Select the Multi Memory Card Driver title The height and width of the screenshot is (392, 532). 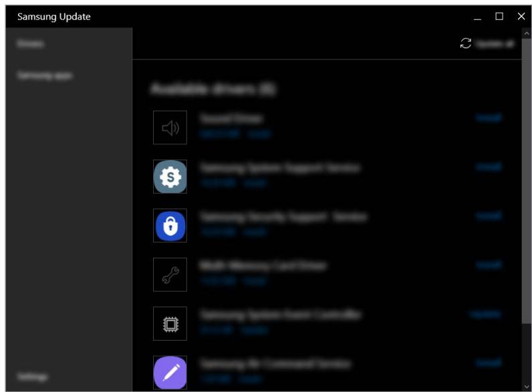[x=263, y=265]
